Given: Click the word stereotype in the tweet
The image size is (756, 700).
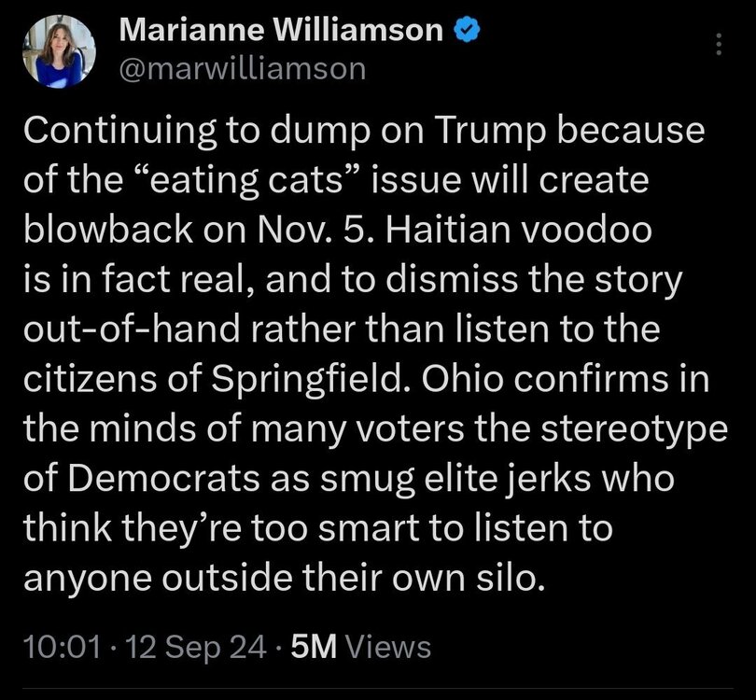Looking at the screenshot, I should (634, 429).
